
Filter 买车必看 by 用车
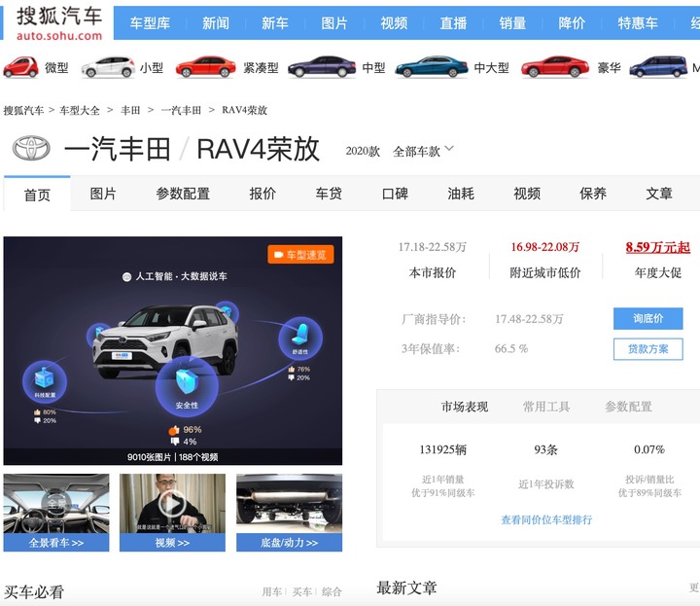click(x=272, y=592)
